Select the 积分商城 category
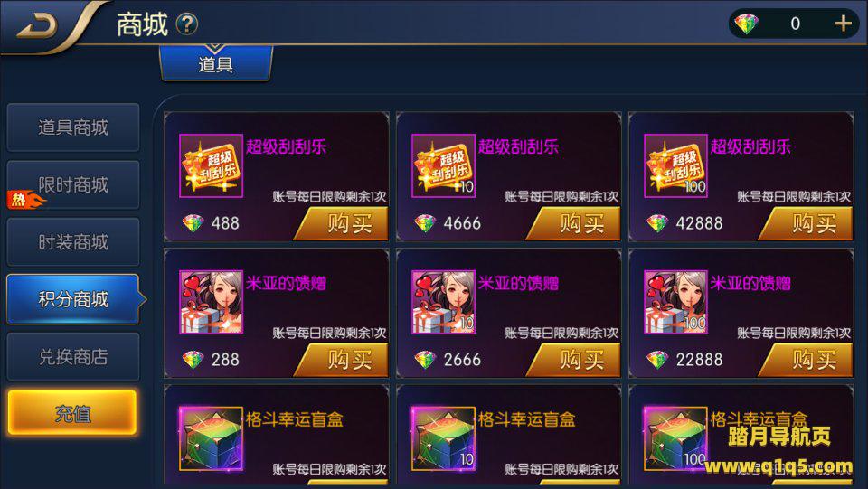 pyautogui.click(x=74, y=299)
